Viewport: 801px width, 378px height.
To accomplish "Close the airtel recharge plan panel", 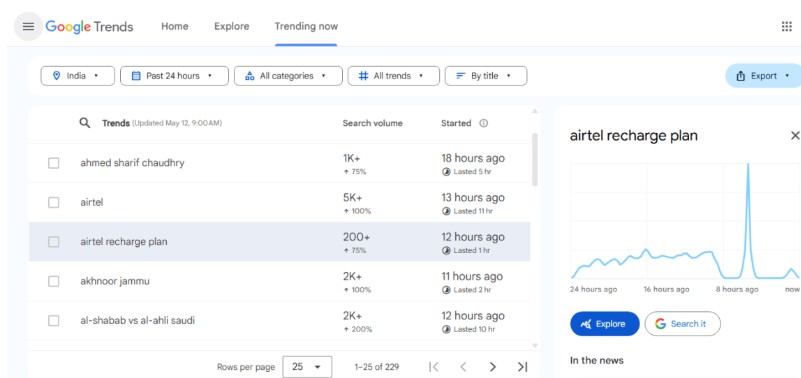I will click(795, 135).
